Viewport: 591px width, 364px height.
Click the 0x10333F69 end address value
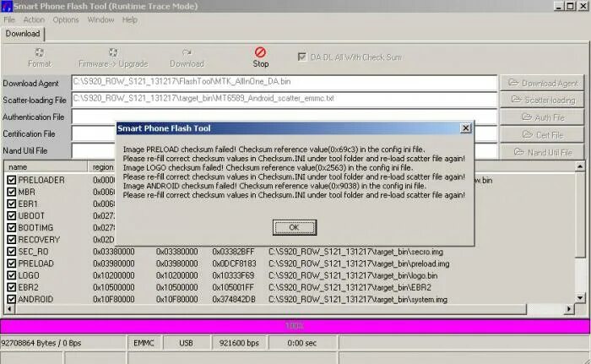[233, 275]
